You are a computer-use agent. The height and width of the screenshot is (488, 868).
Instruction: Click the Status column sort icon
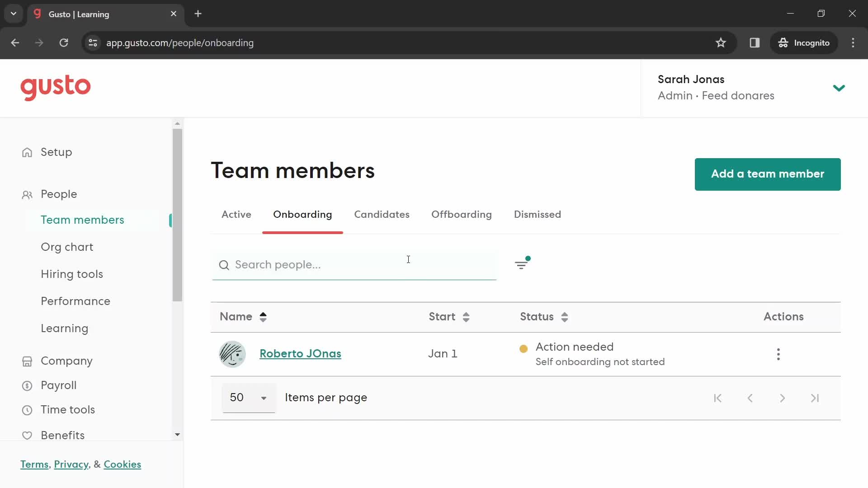click(x=564, y=317)
